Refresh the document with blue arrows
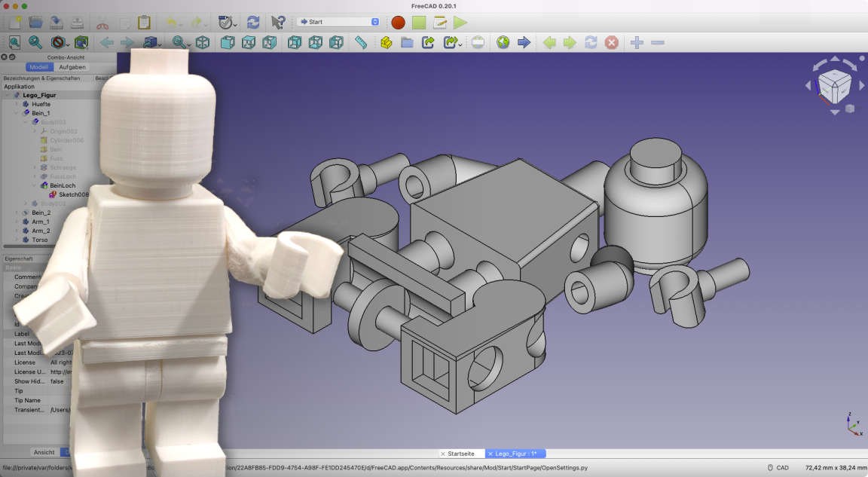Screen dimensions: 868x477 coord(253,22)
